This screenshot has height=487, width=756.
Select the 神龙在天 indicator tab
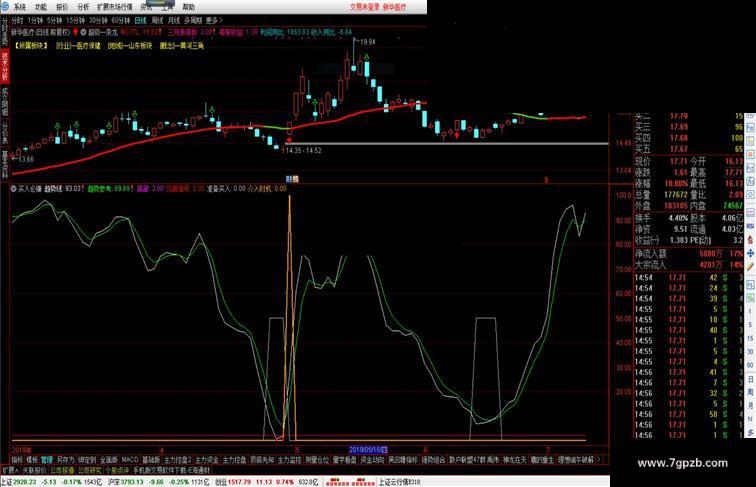pos(514,460)
